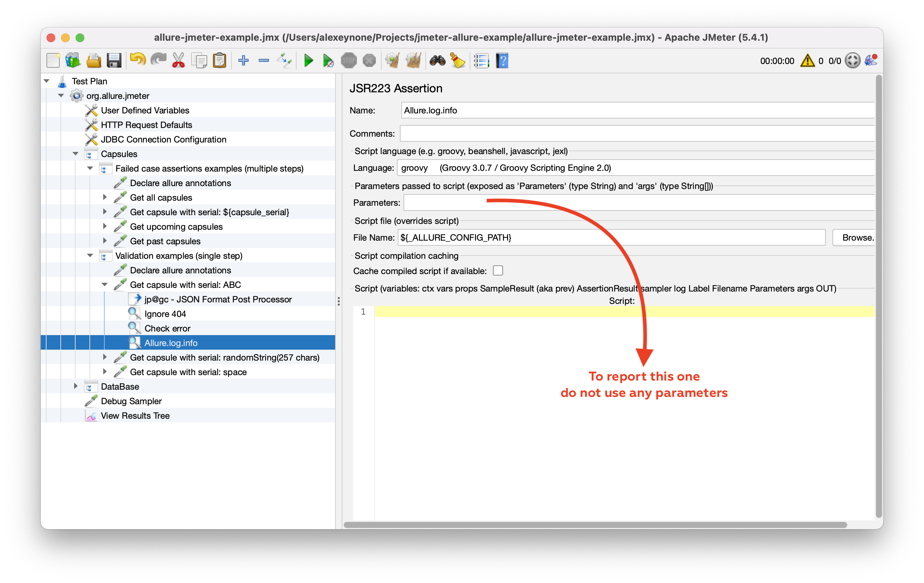Image resolution: width=924 pixels, height=583 pixels.
Task: Click the Start test green arrow icon
Action: click(308, 61)
